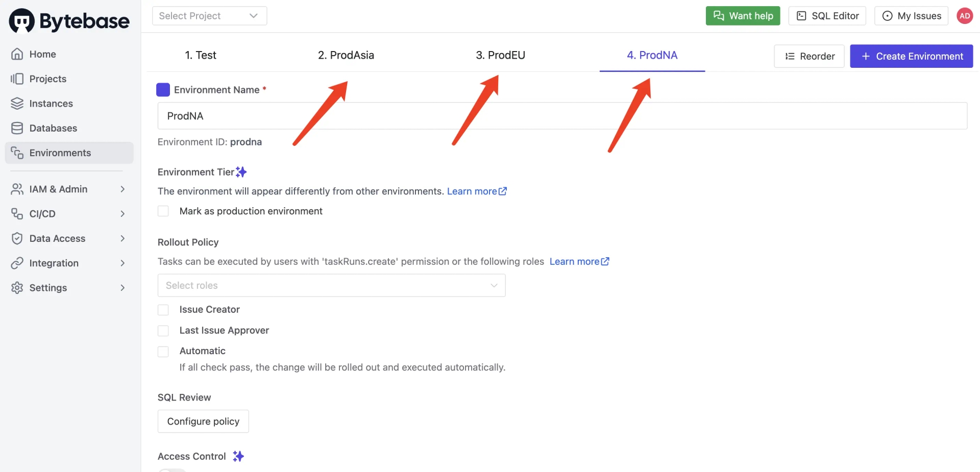Check Mark as production environment
This screenshot has height=472, width=980.
coord(163,211)
